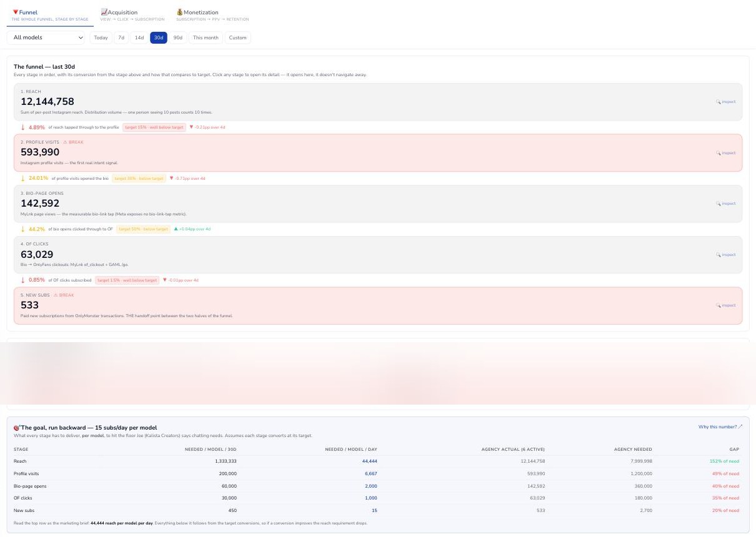Inspect the New Subs stage
756x537 pixels.
[x=726, y=305]
